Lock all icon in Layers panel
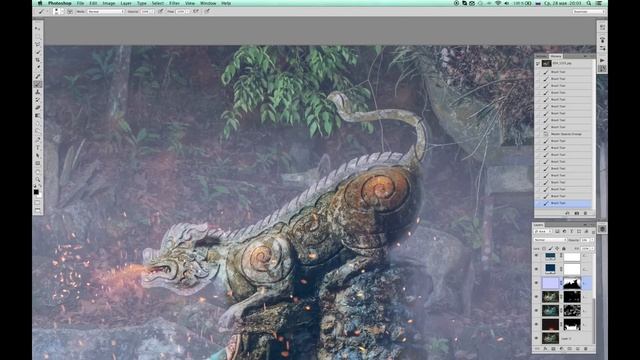This screenshot has height=360, width=640. (x=564, y=249)
